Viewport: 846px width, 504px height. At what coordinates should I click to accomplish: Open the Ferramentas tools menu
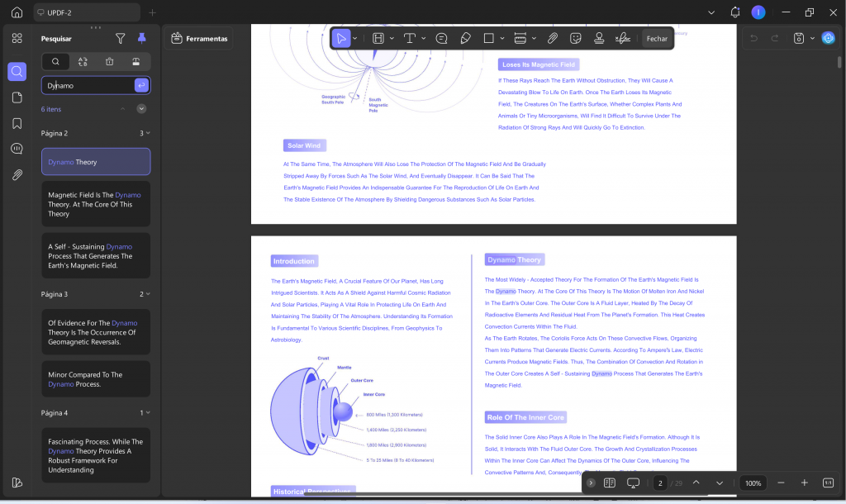click(x=199, y=38)
